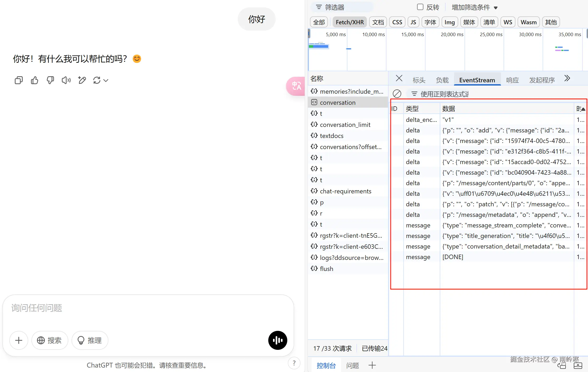Click the 推理 reasoning button

pos(90,340)
